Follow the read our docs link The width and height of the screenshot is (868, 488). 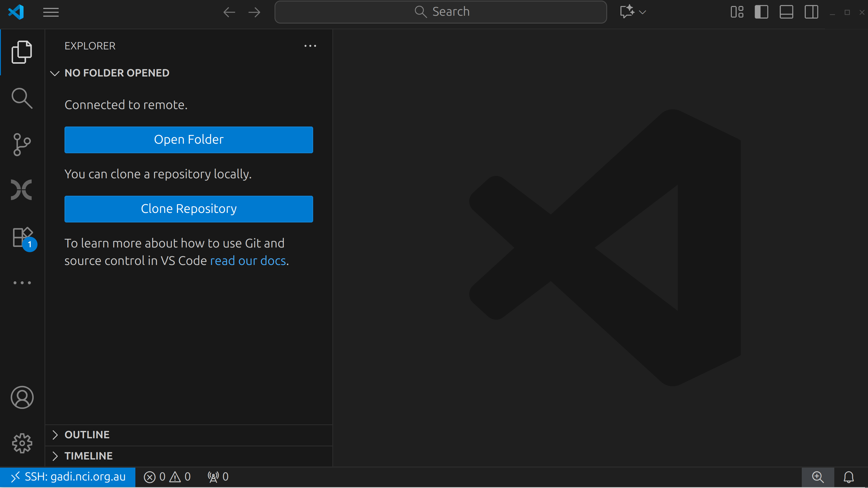pyautogui.click(x=248, y=261)
